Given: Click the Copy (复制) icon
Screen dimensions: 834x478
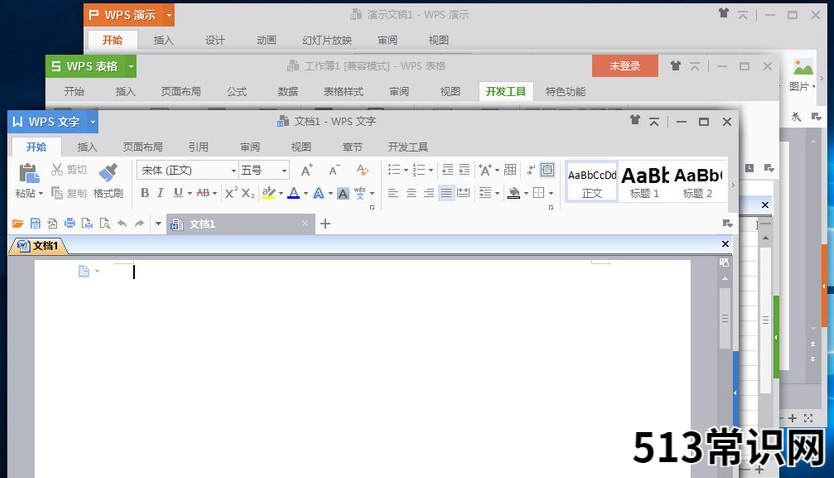Looking at the screenshot, I should (57, 192).
